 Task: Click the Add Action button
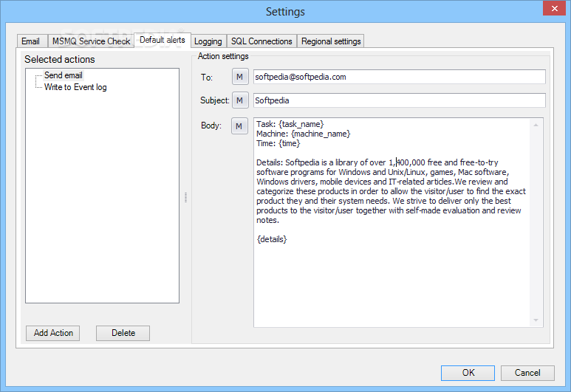click(x=52, y=333)
